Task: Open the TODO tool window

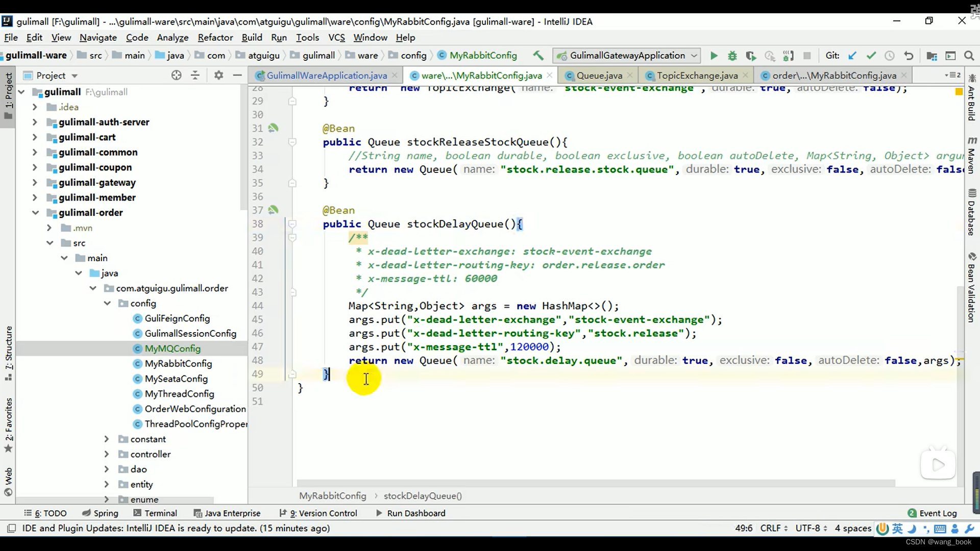Action: pyautogui.click(x=45, y=513)
